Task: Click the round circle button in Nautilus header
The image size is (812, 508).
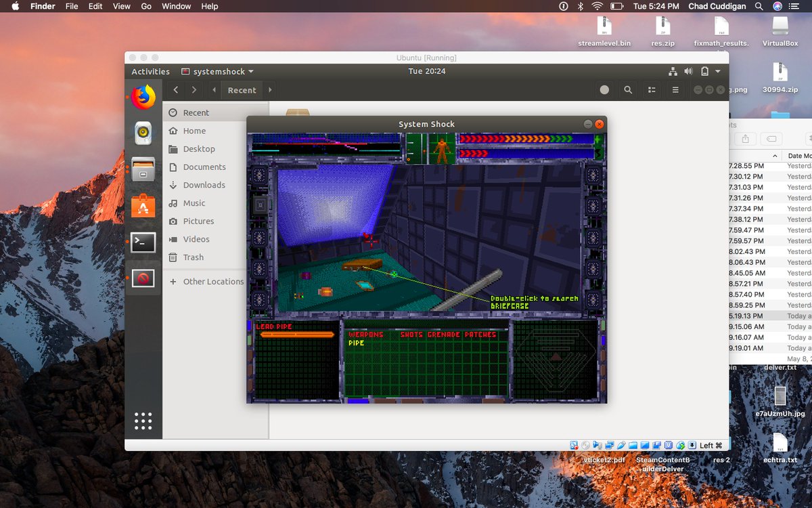Action: (604, 89)
